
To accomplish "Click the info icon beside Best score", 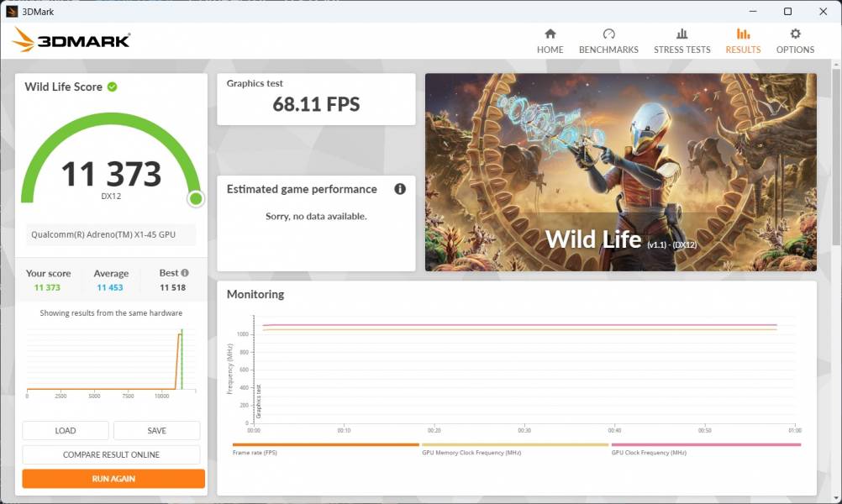I will point(185,273).
